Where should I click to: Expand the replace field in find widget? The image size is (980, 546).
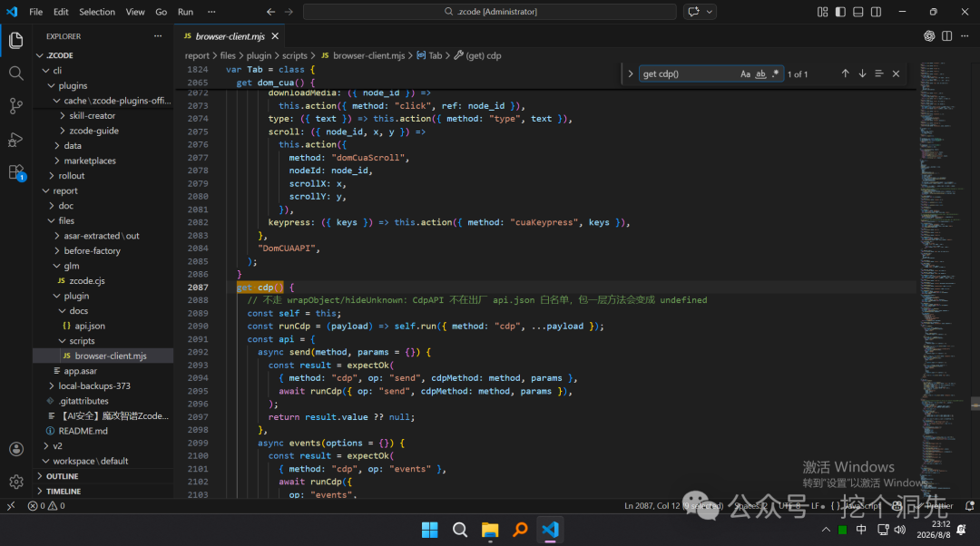click(x=630, y=73)
